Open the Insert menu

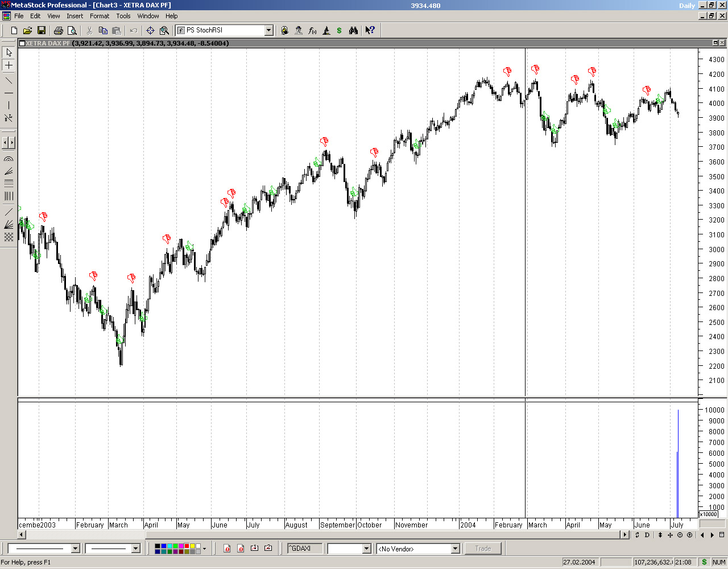(x=75, y=16)
